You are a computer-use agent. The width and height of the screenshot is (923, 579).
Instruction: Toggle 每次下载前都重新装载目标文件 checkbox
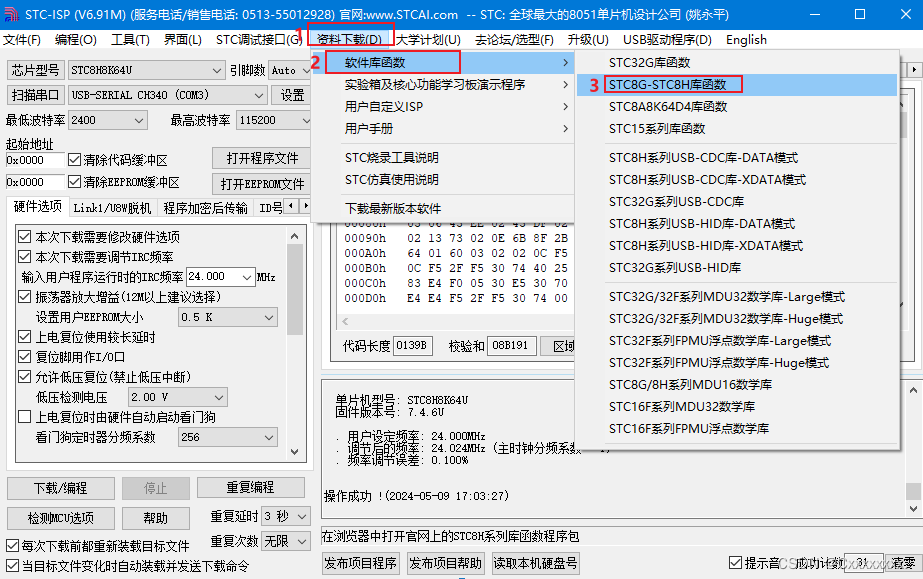12,545
